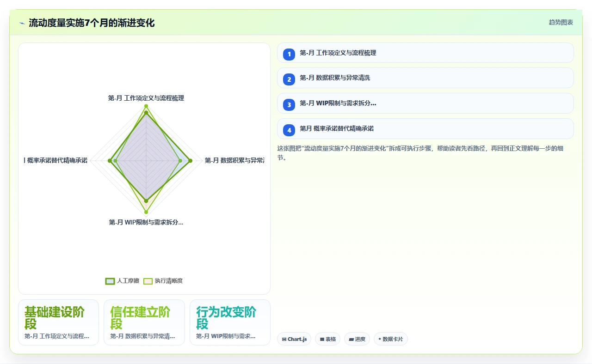Click the icon inside 进度 tag
Screen dimensions: 592x364
[x=351, y=339]
